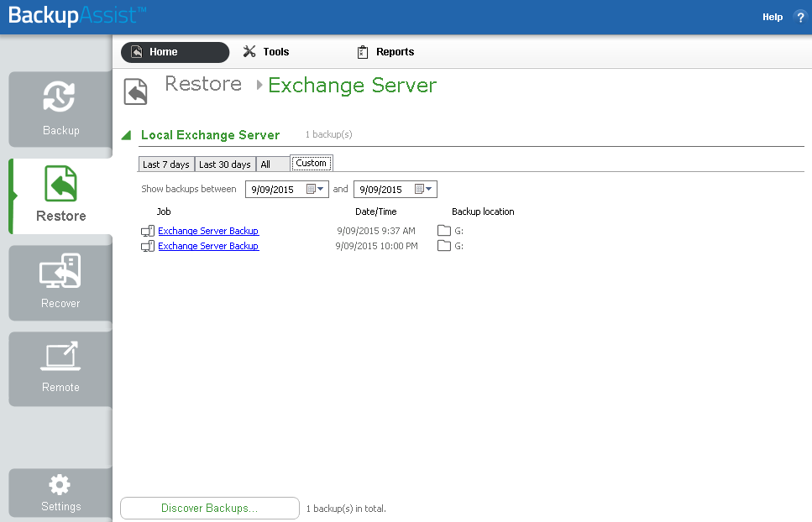Image resolution: width=812 pixels, height=522 pixels.
Task: Open the Restore section in the sidebar
Action: pyautogui.click(x=60, y=196)
